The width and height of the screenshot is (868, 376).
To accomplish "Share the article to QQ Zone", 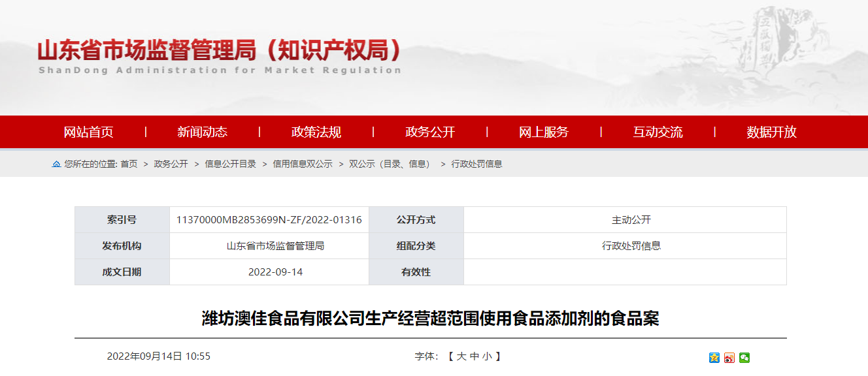I will pos(714,358).
